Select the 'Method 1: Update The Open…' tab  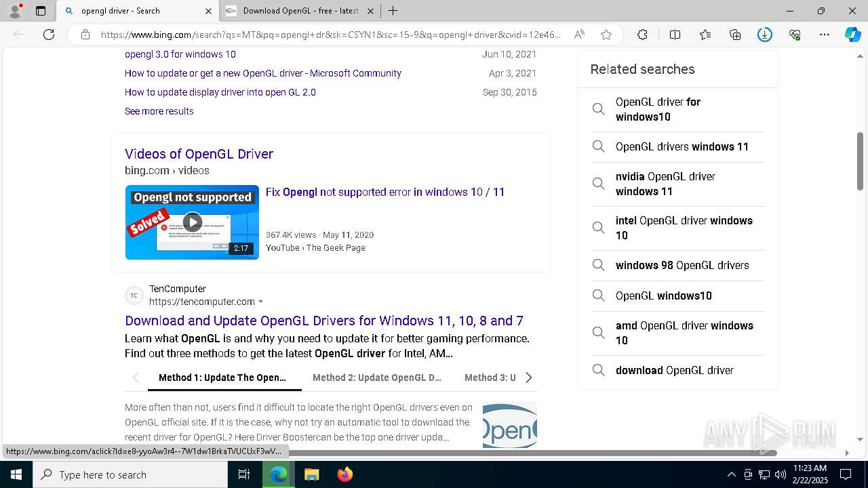pos(222,378)
